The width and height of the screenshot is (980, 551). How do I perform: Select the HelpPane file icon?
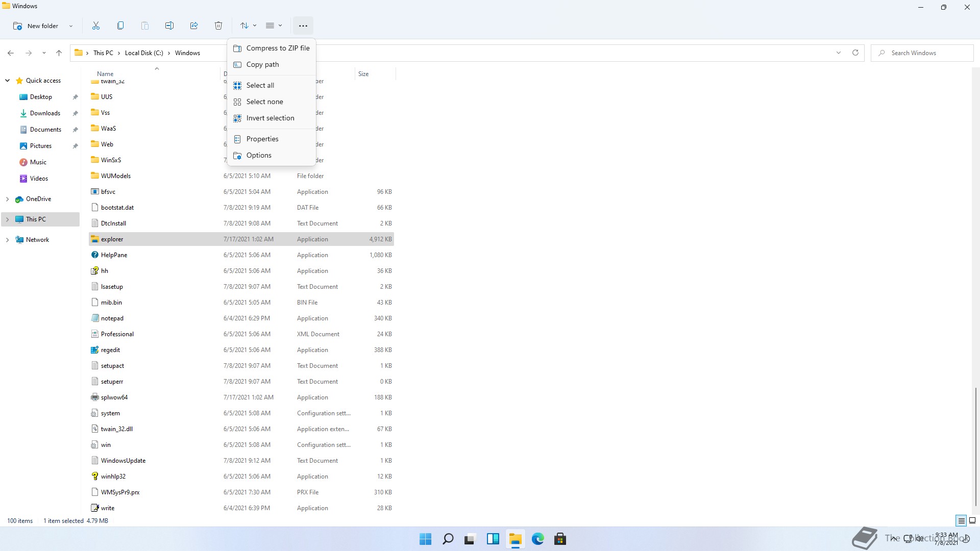coord(95,255)
